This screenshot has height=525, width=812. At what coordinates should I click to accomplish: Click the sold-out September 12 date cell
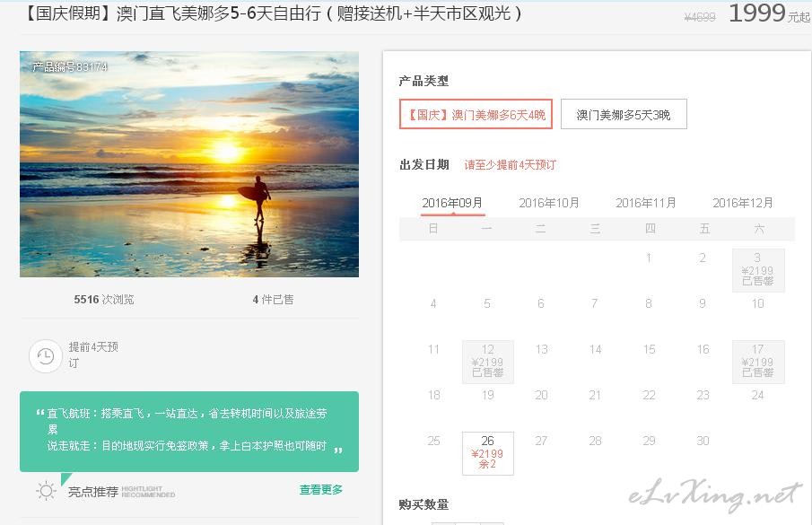click(x=488, y=362)
